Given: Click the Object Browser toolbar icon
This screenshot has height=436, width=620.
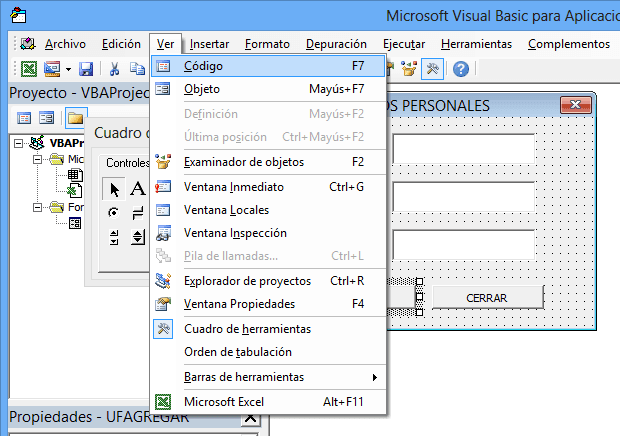Looking at the screenshot, I should [409, 69].
